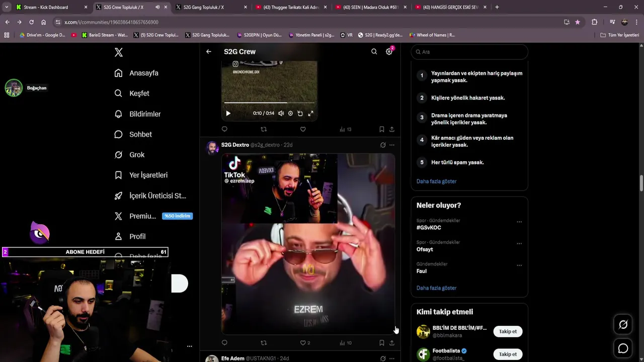This screenshot has height=362, width=644.
Task: Open more options for Faul trend
Action: (519, 265)
